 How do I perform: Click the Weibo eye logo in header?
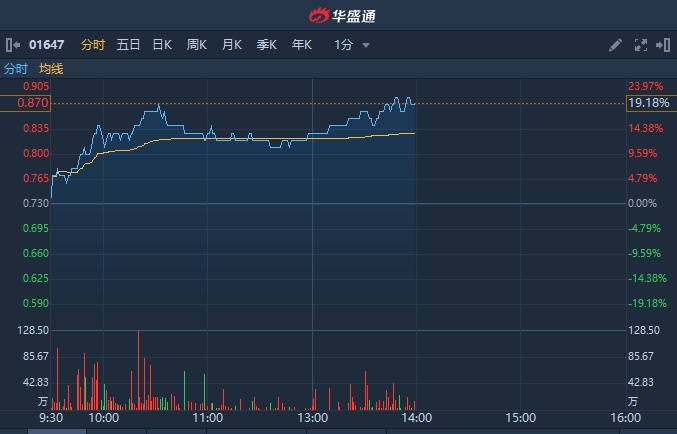tap(318, 15)
